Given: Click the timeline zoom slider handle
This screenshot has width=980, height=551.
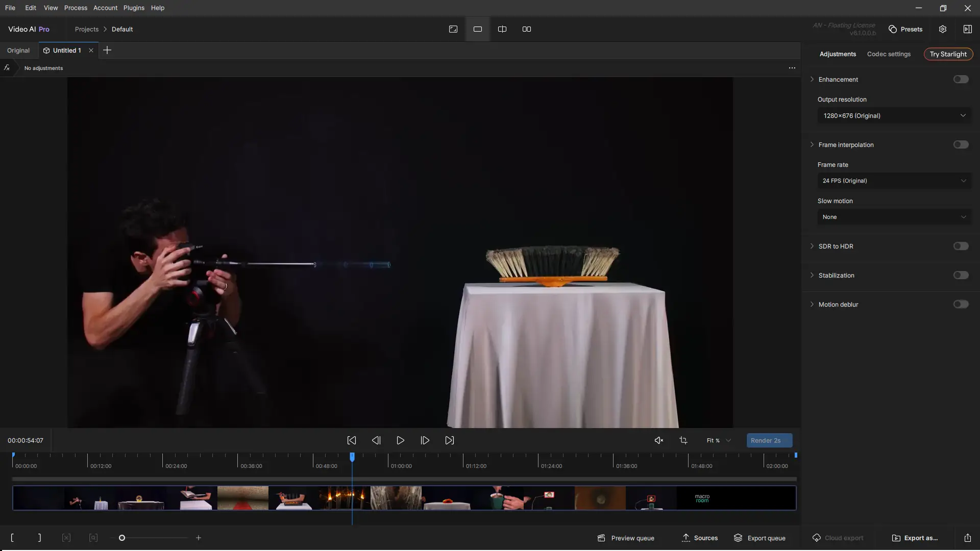Looking at the screenshot, I should point(122,538).
